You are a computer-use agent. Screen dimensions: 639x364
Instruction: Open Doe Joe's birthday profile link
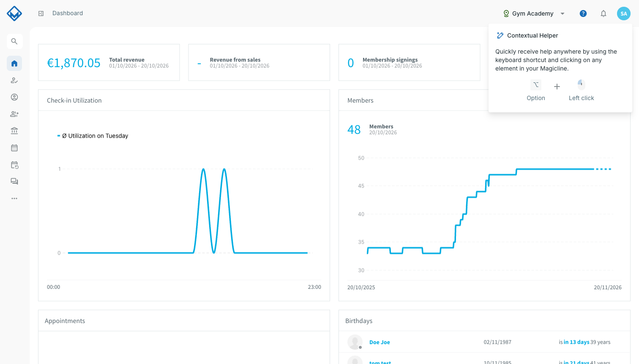[380, 342]
